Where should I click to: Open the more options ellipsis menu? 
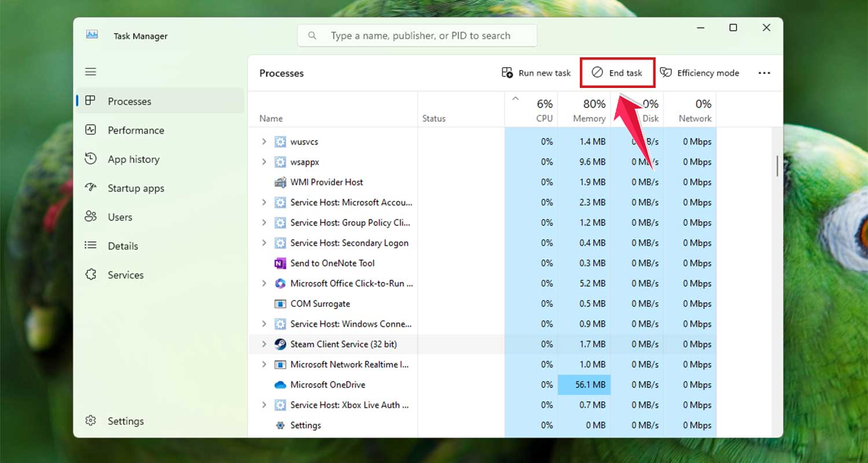pyautogui.click(x=764, y=72)
